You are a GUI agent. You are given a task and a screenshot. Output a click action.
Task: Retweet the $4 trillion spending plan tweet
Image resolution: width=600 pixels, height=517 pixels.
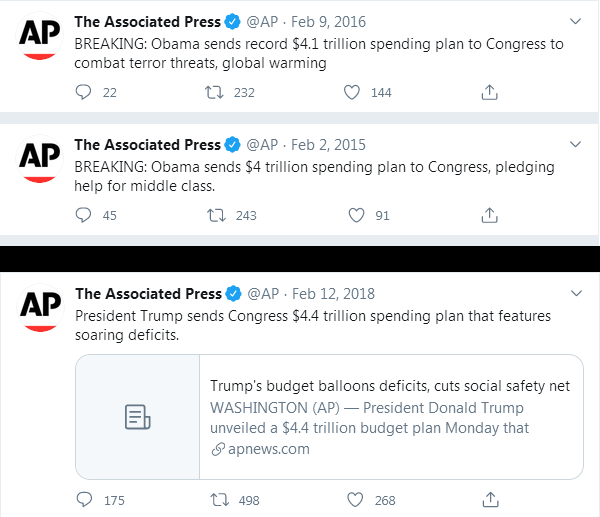216,215
